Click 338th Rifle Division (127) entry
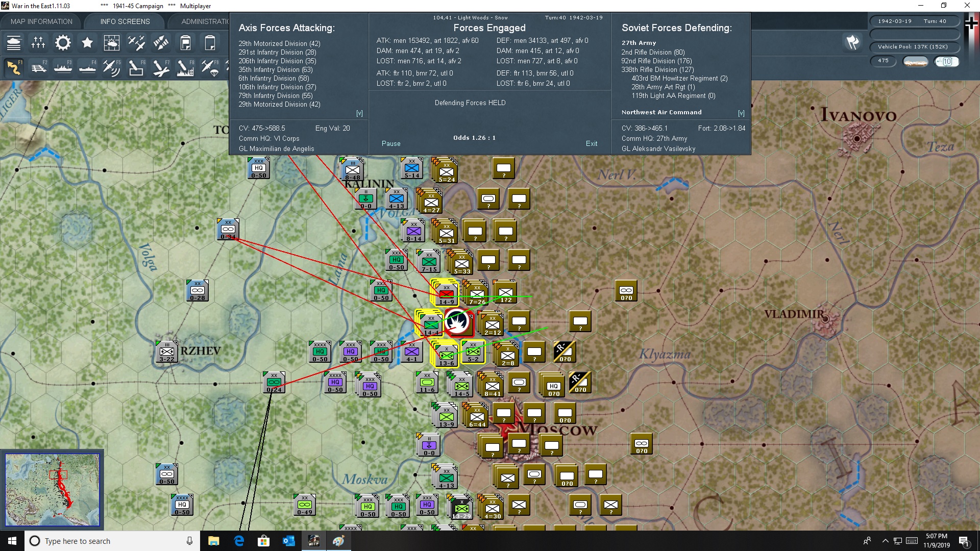 point(657,70)
